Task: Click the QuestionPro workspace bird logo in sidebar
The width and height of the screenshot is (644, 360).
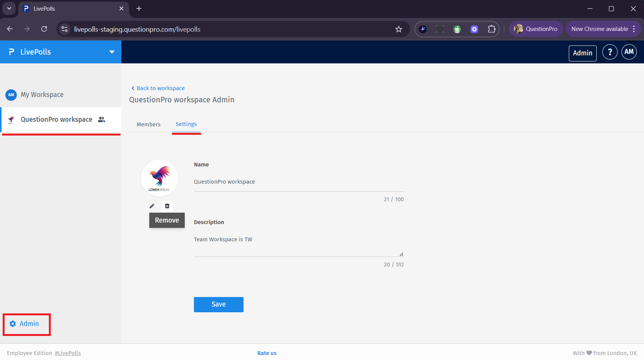Action: coord(11,120)
